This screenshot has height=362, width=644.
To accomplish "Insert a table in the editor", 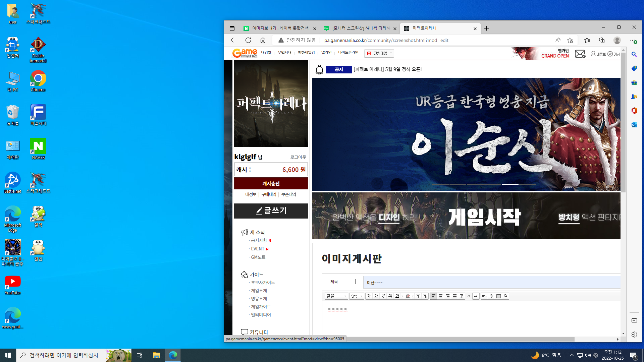I will pos(499,296).
